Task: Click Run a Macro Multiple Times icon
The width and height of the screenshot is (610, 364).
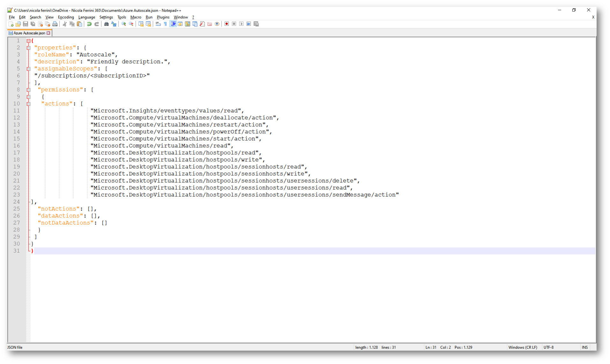Action: point(249,24)
